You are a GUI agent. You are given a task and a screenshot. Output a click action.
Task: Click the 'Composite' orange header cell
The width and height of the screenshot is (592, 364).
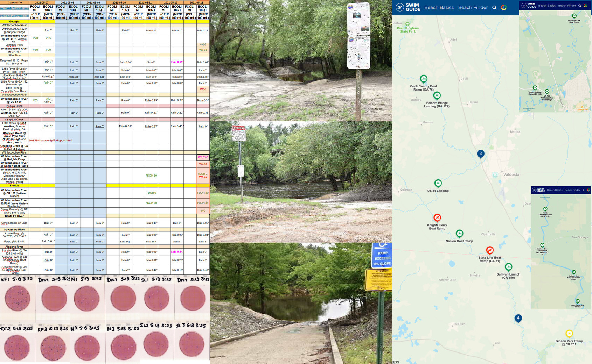[14, 2]
